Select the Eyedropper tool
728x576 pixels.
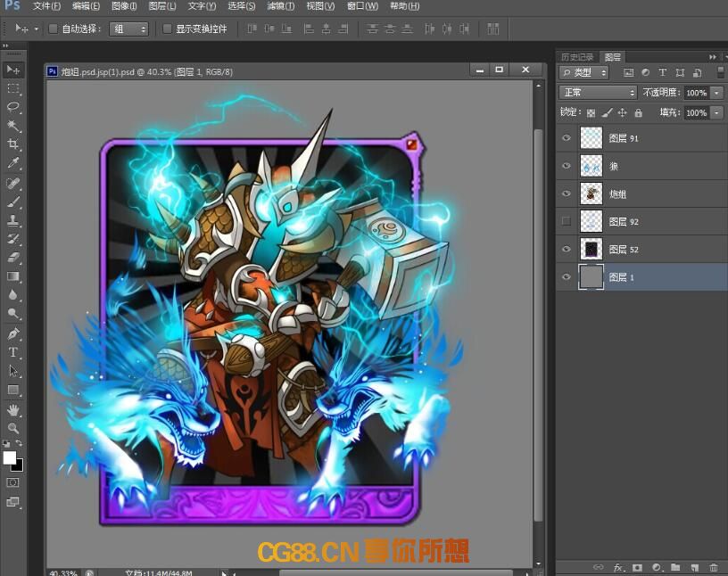tap(13, 163)
